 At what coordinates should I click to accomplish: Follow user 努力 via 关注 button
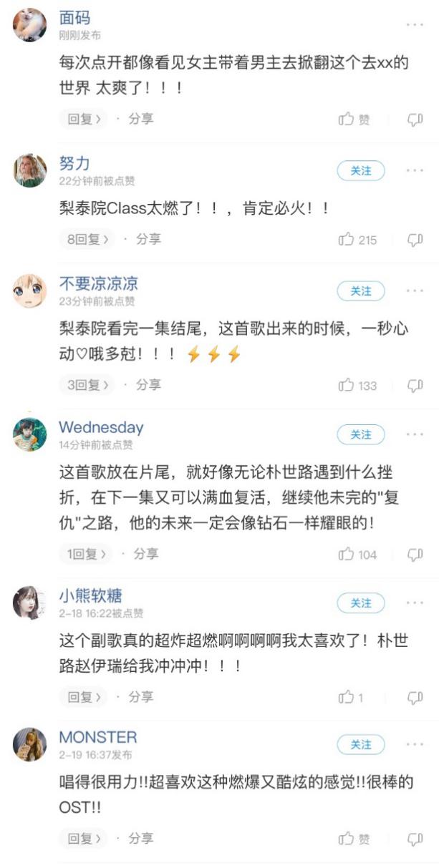361,171
